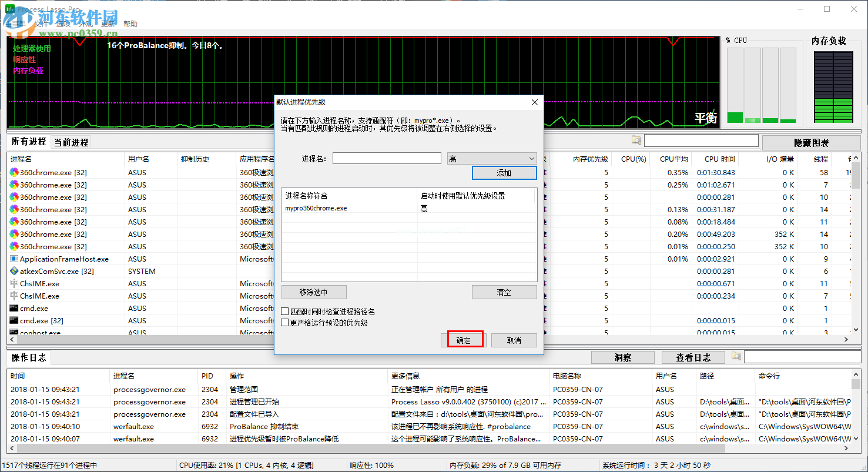
Task: Select the 操作日志 tab
Action: pyautogui.click(x=28, y=357)
